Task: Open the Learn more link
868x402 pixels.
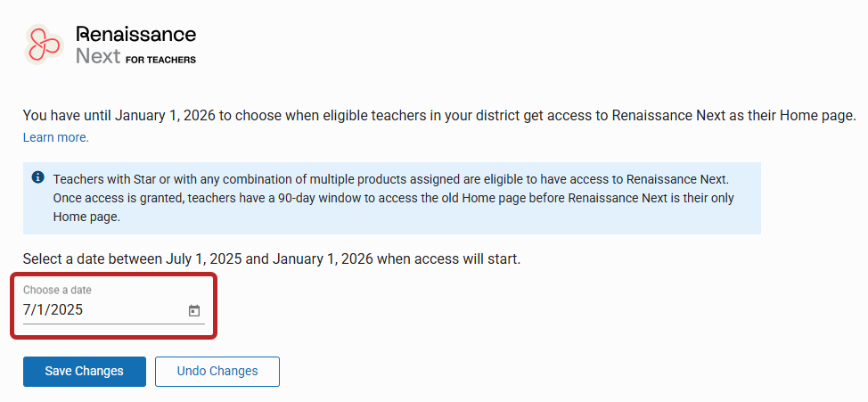Action: [56, 137]
